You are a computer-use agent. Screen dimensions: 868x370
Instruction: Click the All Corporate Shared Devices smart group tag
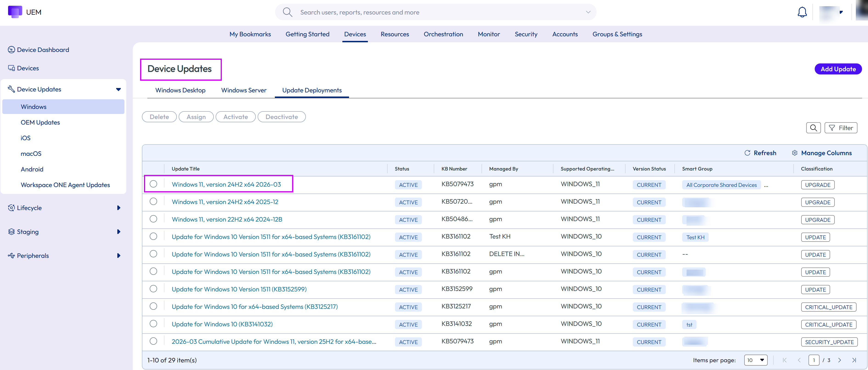(x=721, y=185)
